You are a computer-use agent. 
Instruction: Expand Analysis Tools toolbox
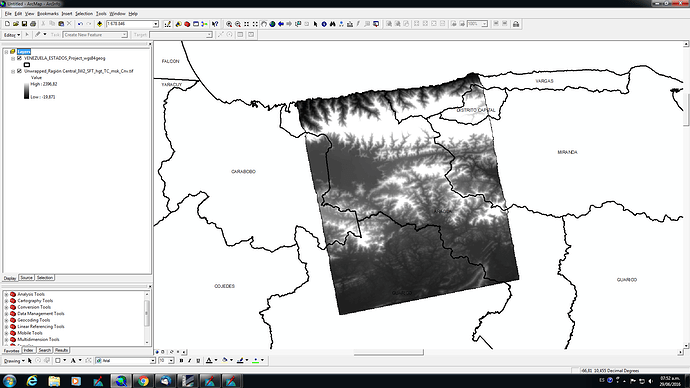click(6, 294)
